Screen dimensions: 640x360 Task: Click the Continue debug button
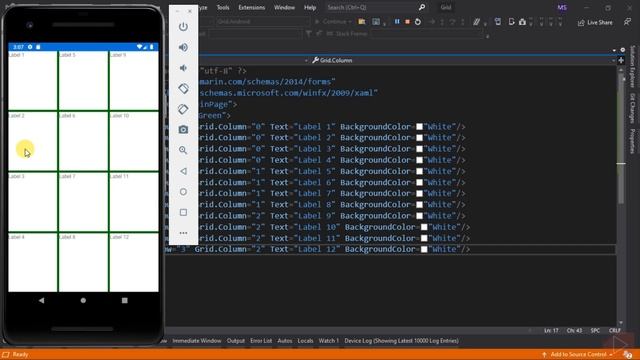[x=333, y=22]
